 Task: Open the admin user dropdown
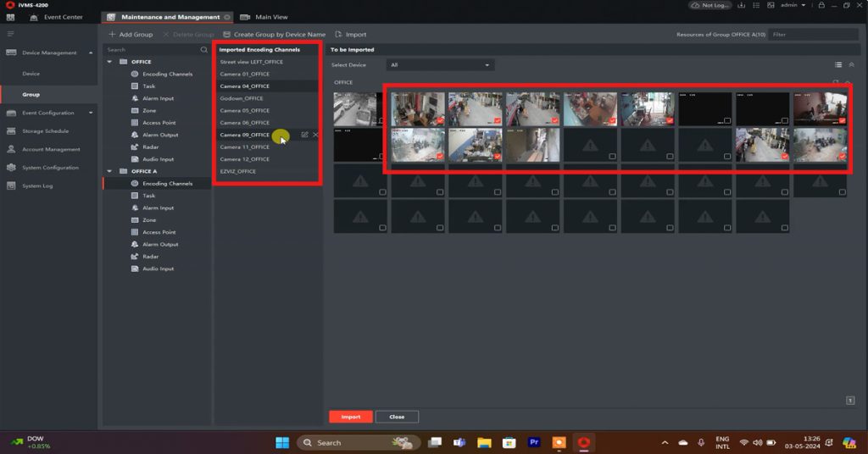pyautogui.click(x=793, y=5)
